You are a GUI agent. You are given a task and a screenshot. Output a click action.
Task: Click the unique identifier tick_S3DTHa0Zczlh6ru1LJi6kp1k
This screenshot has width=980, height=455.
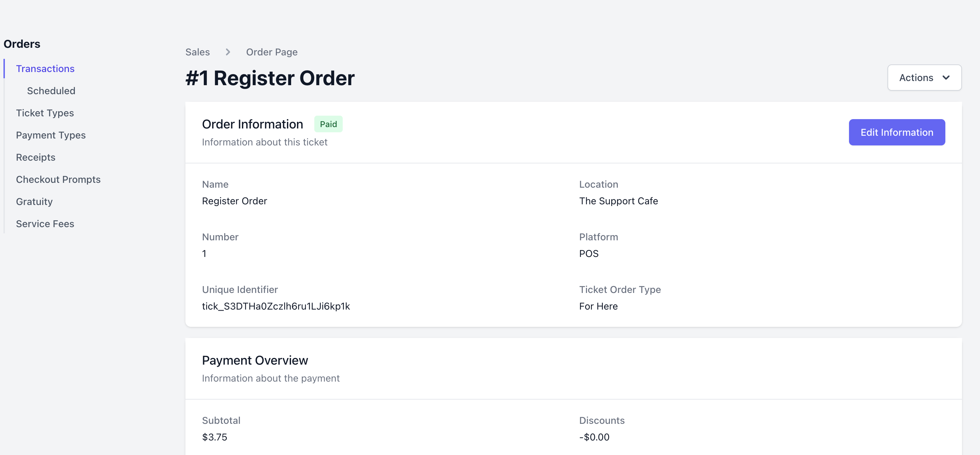pos(276,306)
